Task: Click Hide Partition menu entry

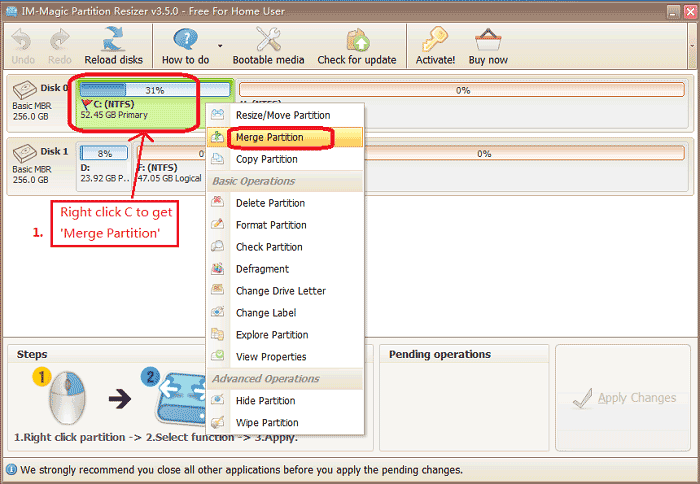Action: [285, 401]
